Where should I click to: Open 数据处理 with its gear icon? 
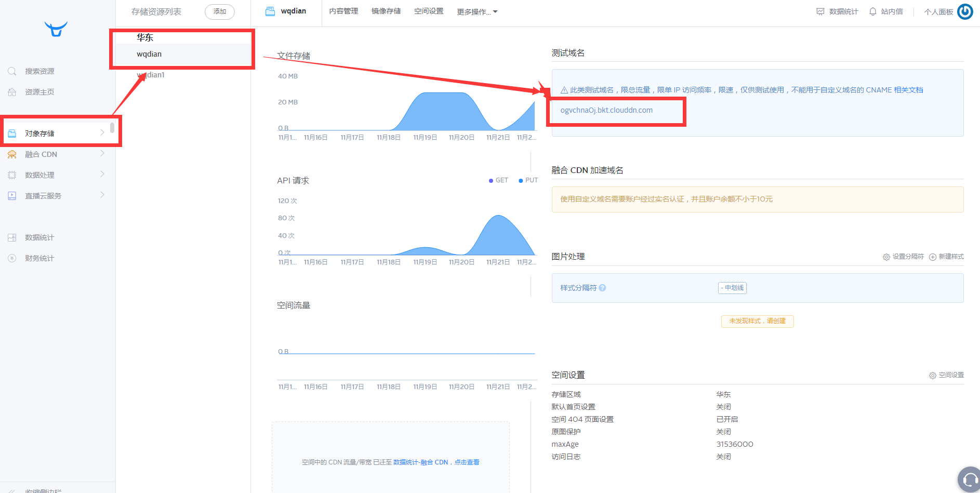pyautogui.click(x=12, y=175)
